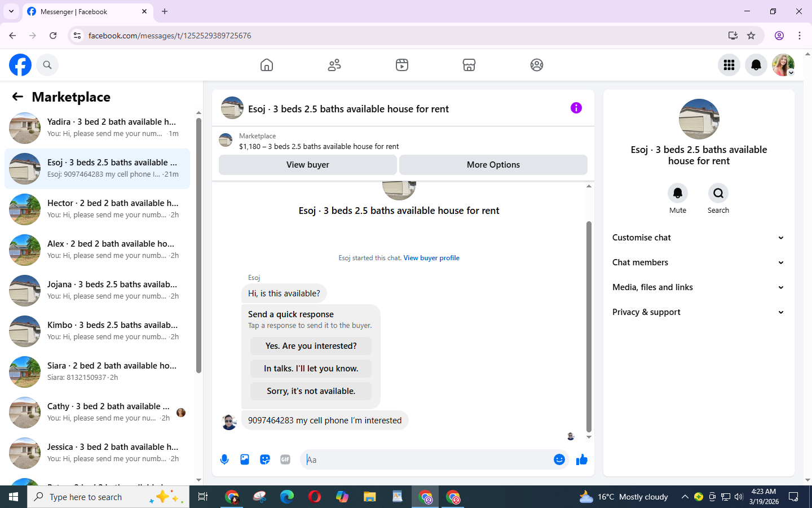Open a new browser tab
This screenshot has width=812, height=508.
pyautogui.click(x=165, y=11)
